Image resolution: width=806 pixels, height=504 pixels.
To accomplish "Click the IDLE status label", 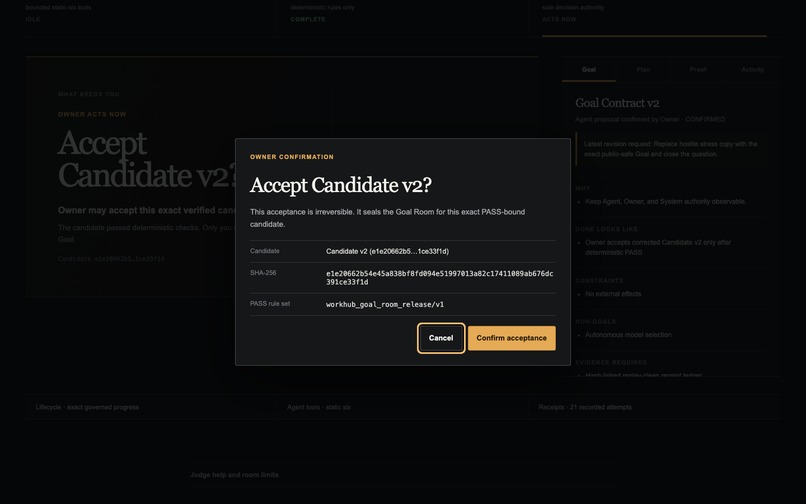I will pyautogui.click(x=33, y=19).
